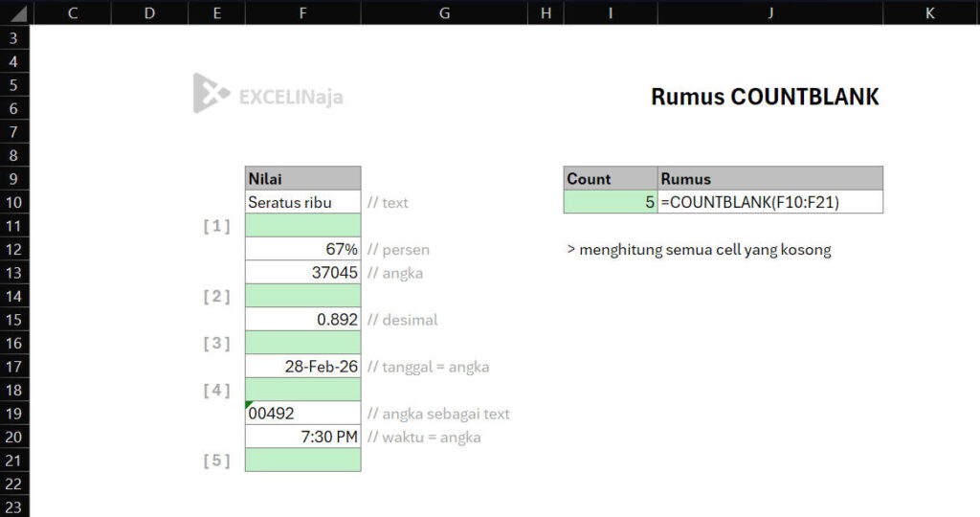The height and width of the screenshot is (517, 980).
Task: Select empty green cell in row 16
Action: (303, 343)
